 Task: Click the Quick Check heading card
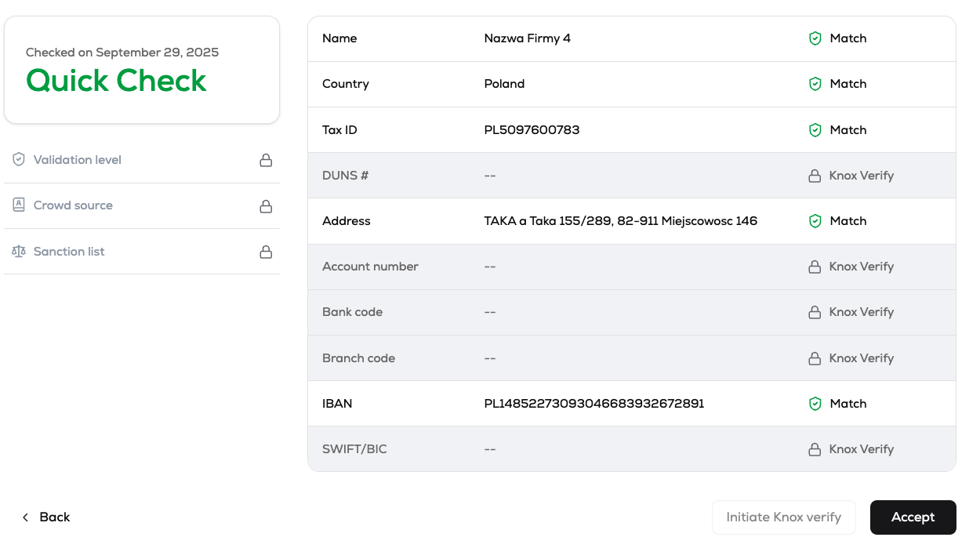tap(142, 70)
